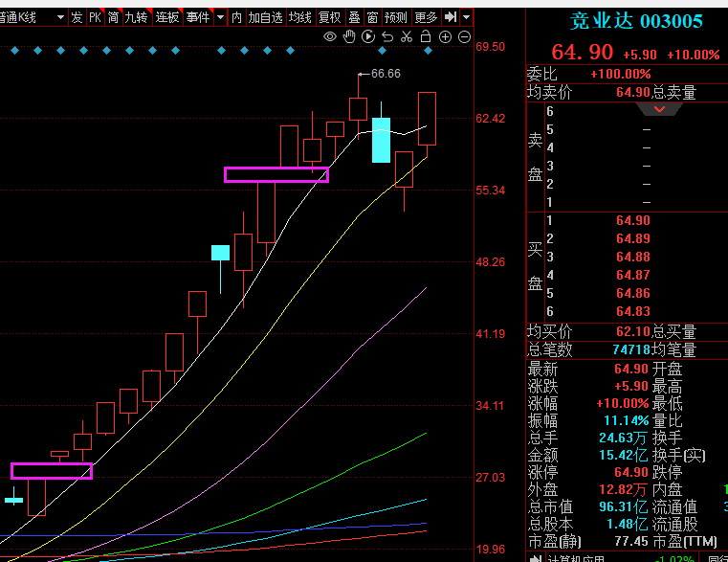The image size is (728, 562).
Task: Click the 叠 overlay button
Action: 354,17
